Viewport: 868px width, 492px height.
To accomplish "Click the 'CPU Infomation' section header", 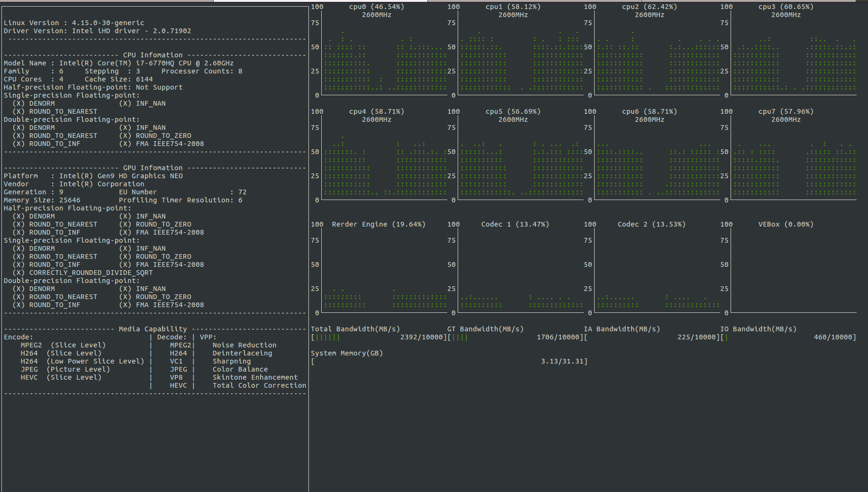I will tap(153, 55).
